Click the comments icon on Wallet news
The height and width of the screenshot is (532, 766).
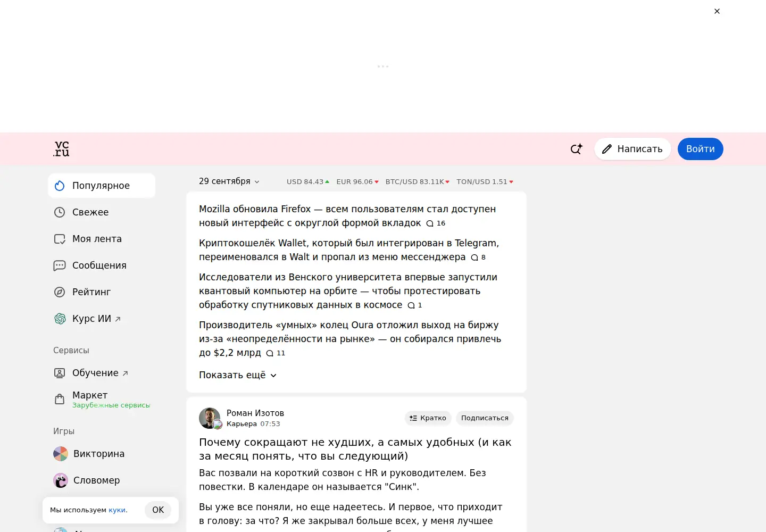pos(474,257)
